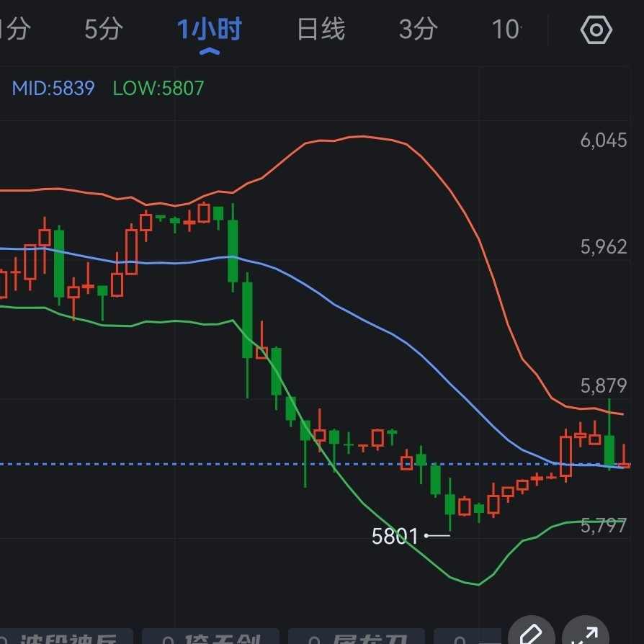Click the 5,797 price axis label

(x=604, y=526)
